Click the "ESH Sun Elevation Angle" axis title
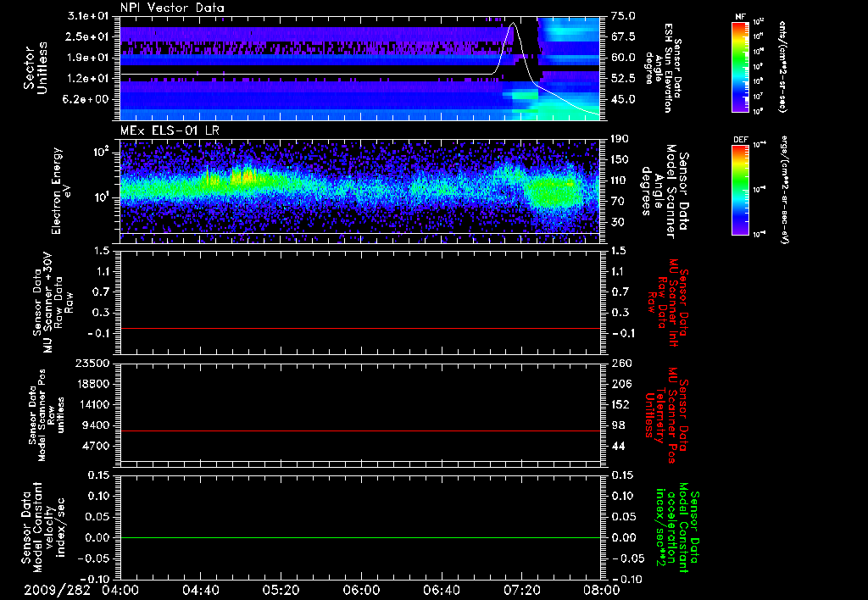This screenshot has height=600, width=868. click(x=664, y=68)
